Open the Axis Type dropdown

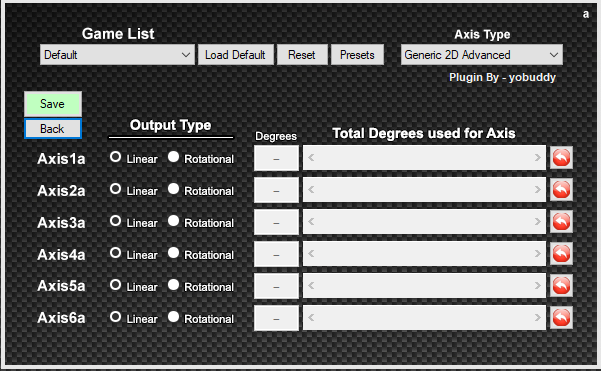pos(482,55)
